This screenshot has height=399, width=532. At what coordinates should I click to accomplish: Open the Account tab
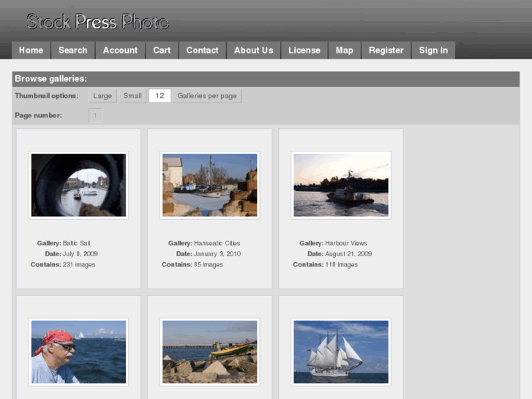point(121,51)
